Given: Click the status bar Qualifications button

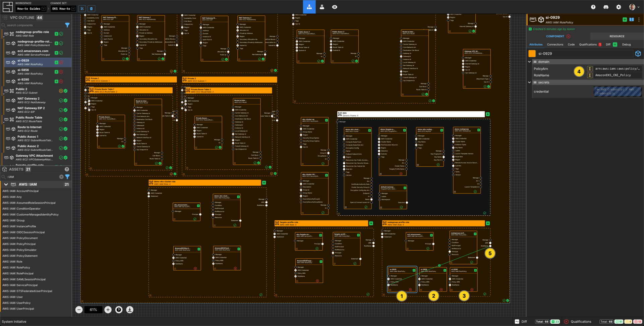Looking at the screenshot, I should 577,322.
